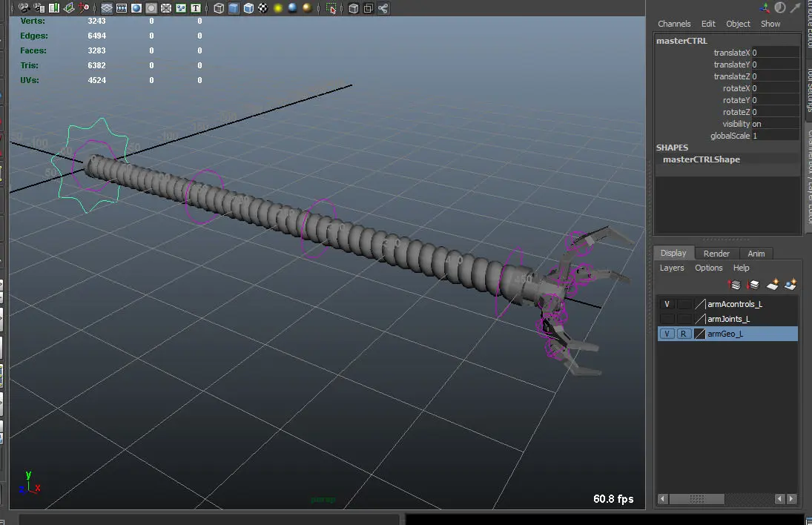Toggle the X-Ray Joints icon
Screen dimensions: 812x525
(383, 7)
